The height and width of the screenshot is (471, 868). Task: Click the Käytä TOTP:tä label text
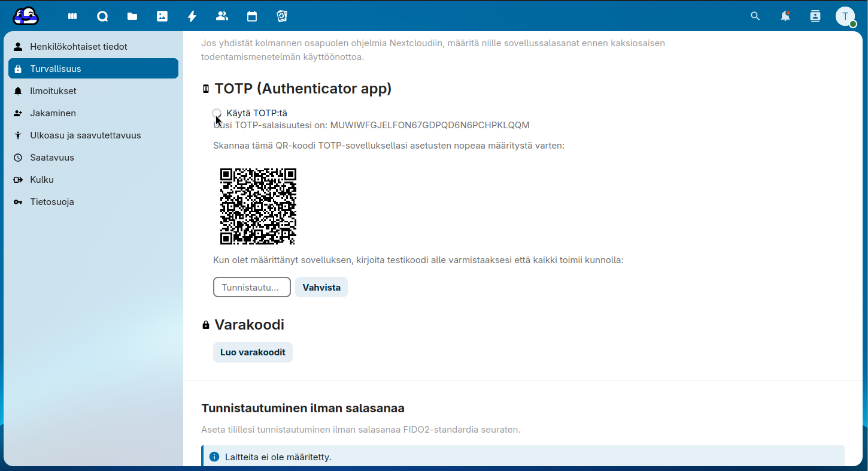[x=257, y=113]
